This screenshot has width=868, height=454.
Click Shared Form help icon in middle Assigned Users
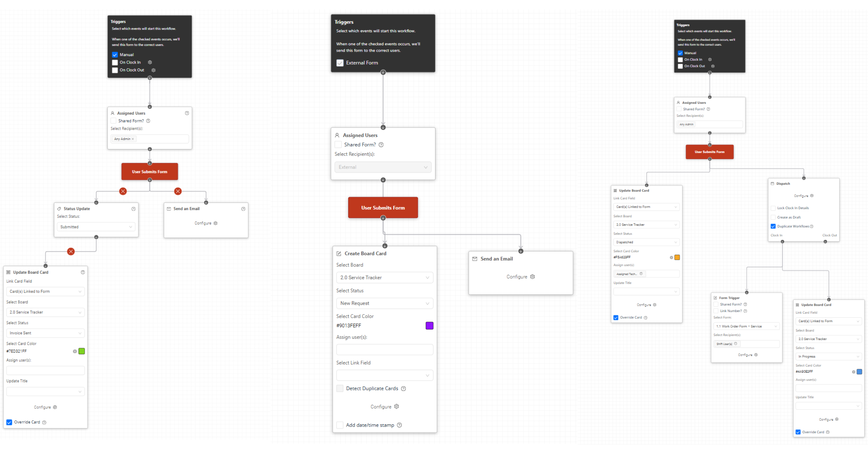tap(381, 145)
